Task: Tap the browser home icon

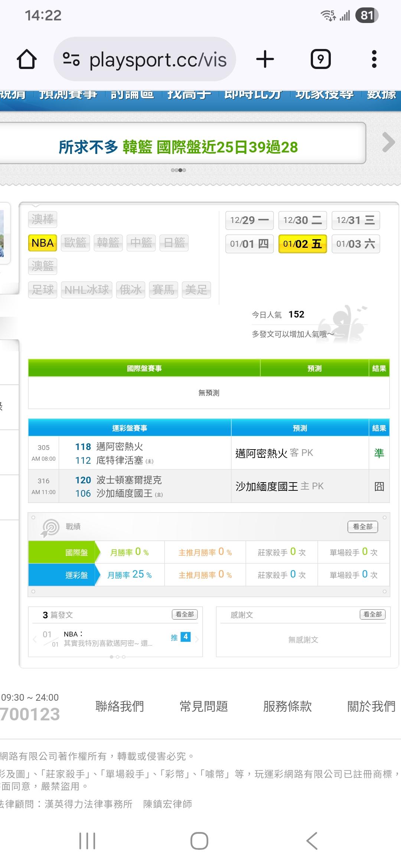Action: 27,59
